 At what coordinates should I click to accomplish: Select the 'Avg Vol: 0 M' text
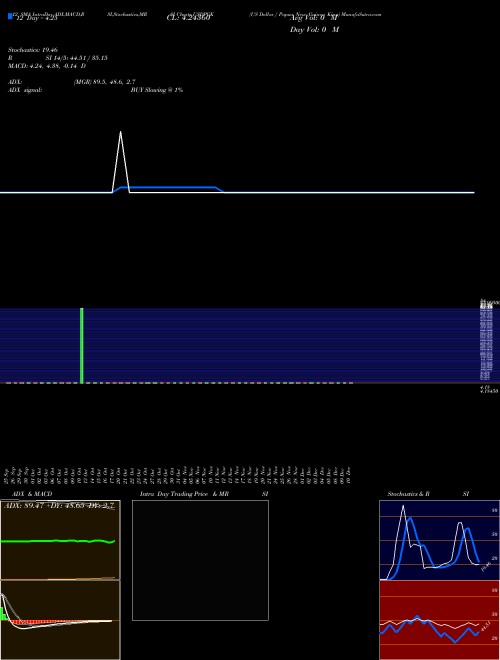[314, 18]
